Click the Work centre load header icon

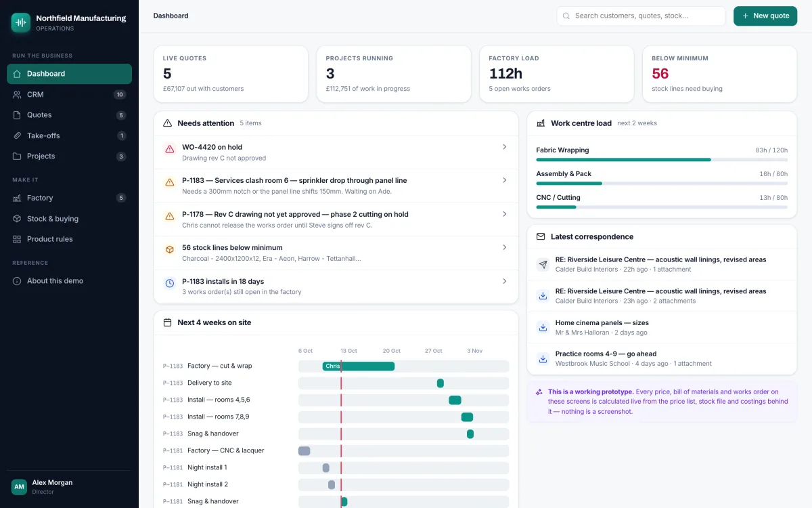(x=541, y=123)
